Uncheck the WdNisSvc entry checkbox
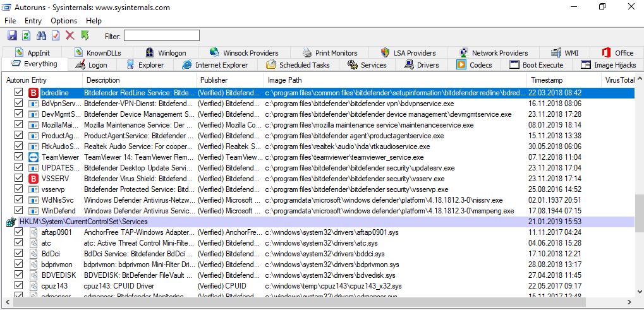 (18, 200)
